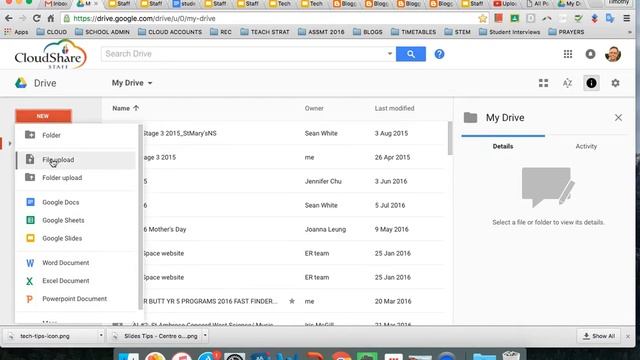The height and width of the screenshot is (360, 640).
Task: Click the Owner column header
Action: (314, 108)
